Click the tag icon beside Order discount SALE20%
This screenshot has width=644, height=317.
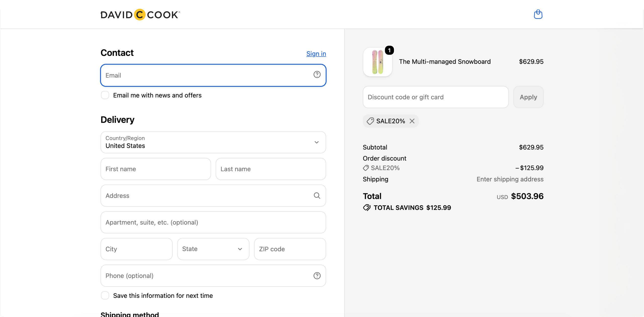366,168
